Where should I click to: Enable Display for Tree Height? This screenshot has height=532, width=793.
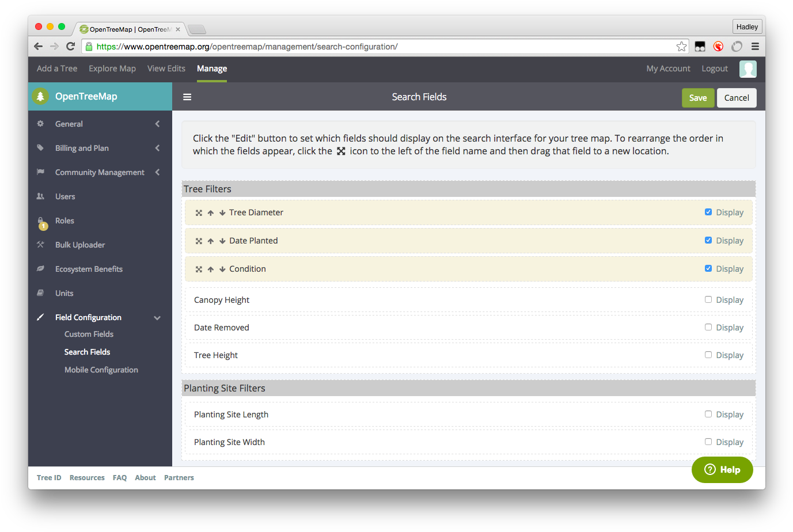[708, 355]
